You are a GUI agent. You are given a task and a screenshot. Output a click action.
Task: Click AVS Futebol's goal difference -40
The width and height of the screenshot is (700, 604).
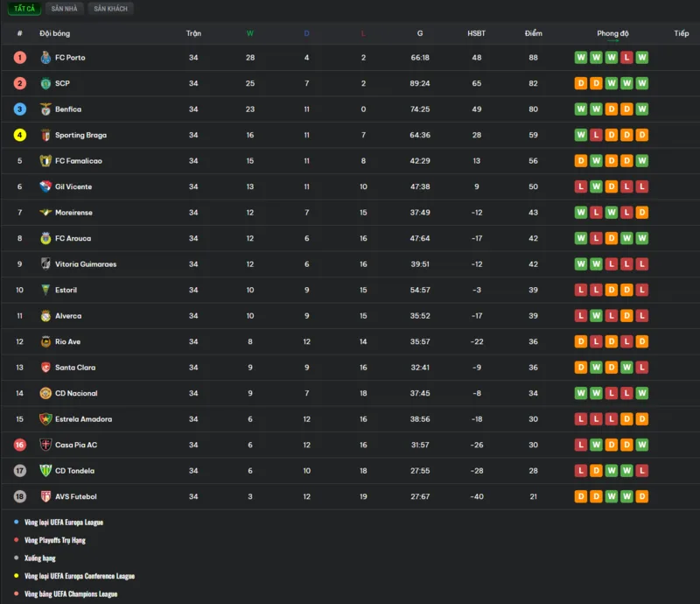tap(476, 497)
